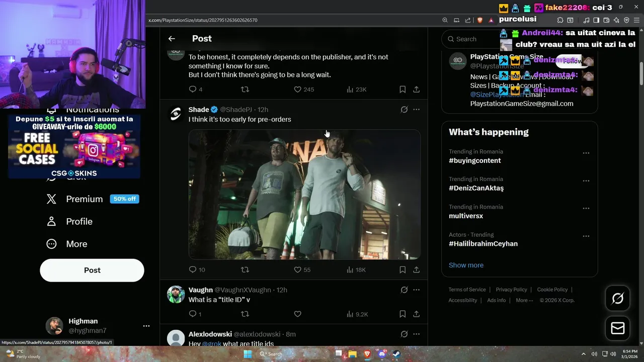This screenshot has width=644, height=362.
Task: Open the more options menu on Shade's post
Action: click(x=417, y=110)
